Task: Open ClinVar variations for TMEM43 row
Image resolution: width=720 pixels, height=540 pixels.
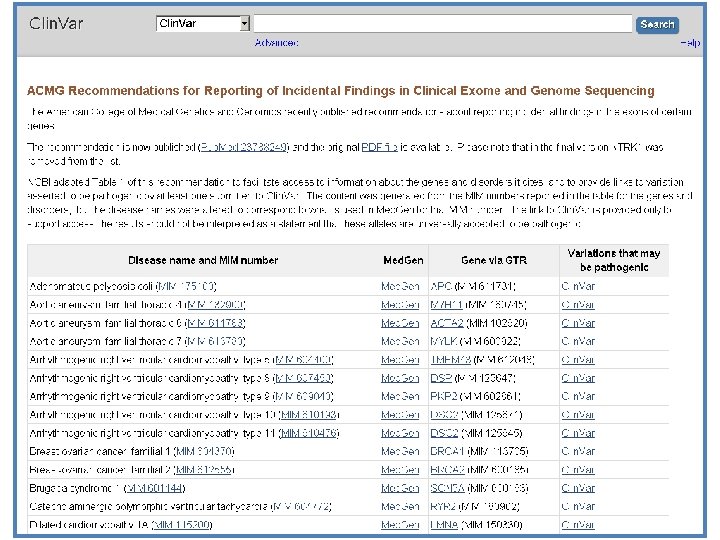Action: pyautogui.click(x=578, y=360)
